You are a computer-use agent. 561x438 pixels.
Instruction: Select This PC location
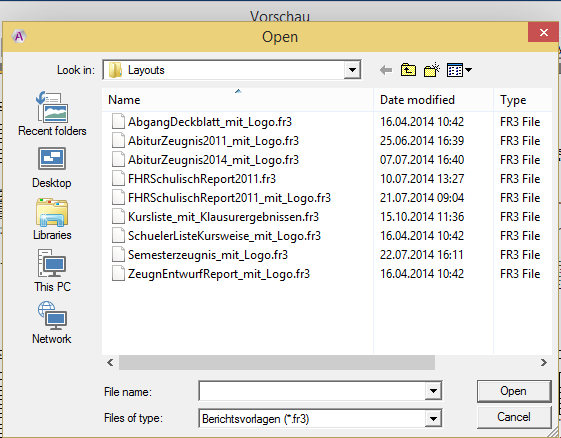click(x=52, y=271)
